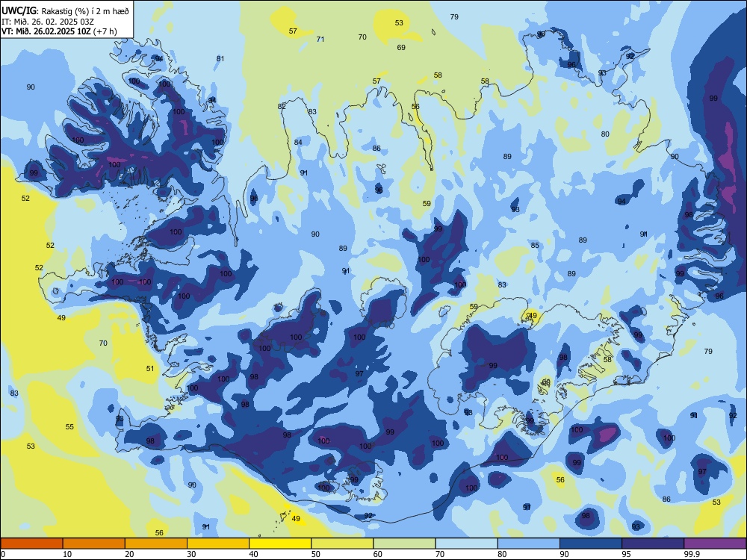This screenshot has width=747, height=560.
Task: Click the 'VT: Mið. 26.02.2025 10Z (+7 h)' line
Action: coord(59,31)
